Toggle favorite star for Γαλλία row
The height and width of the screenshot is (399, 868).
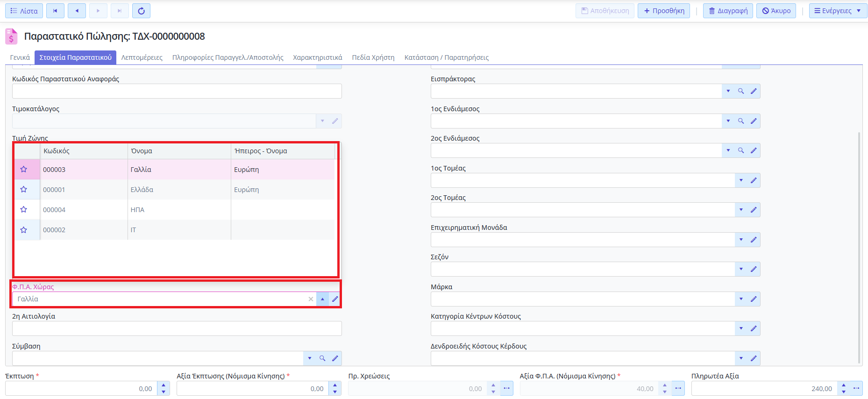pyautogui.click(x=24, y=169)
